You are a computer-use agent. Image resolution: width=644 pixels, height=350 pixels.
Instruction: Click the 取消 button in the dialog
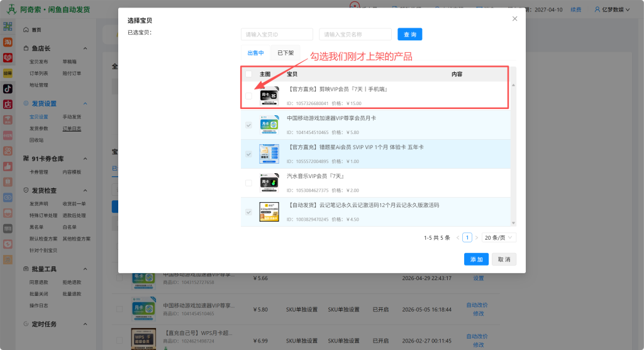(504, 259)
